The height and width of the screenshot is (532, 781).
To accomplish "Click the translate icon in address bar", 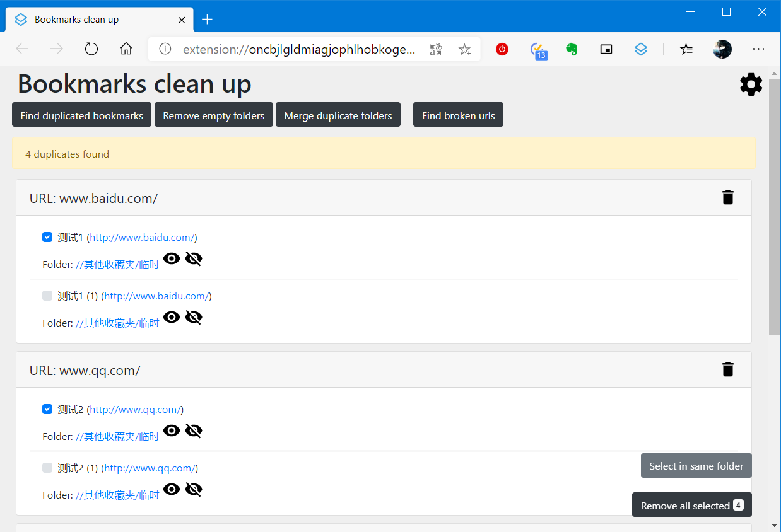I will click(436, 49).
